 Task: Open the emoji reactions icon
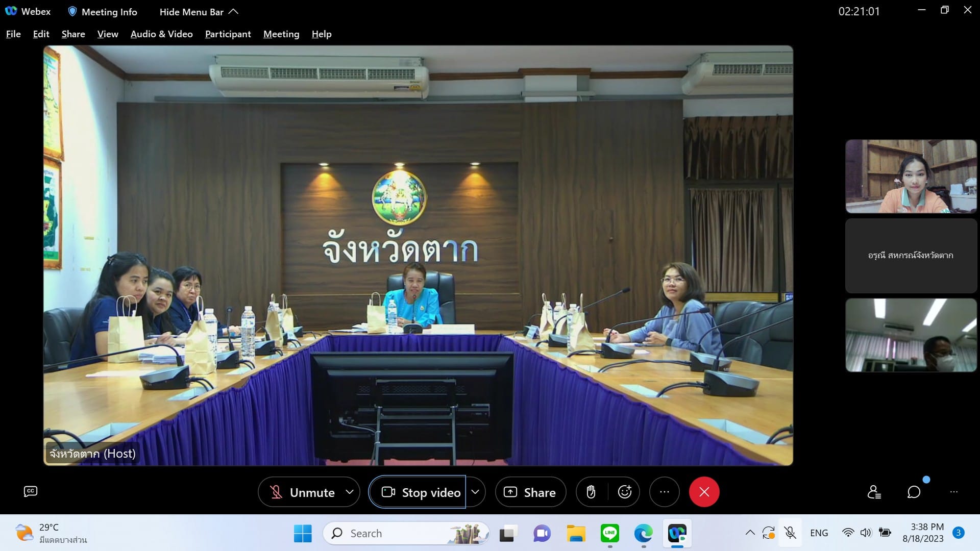pyautogui.click(x=624, y=492)
